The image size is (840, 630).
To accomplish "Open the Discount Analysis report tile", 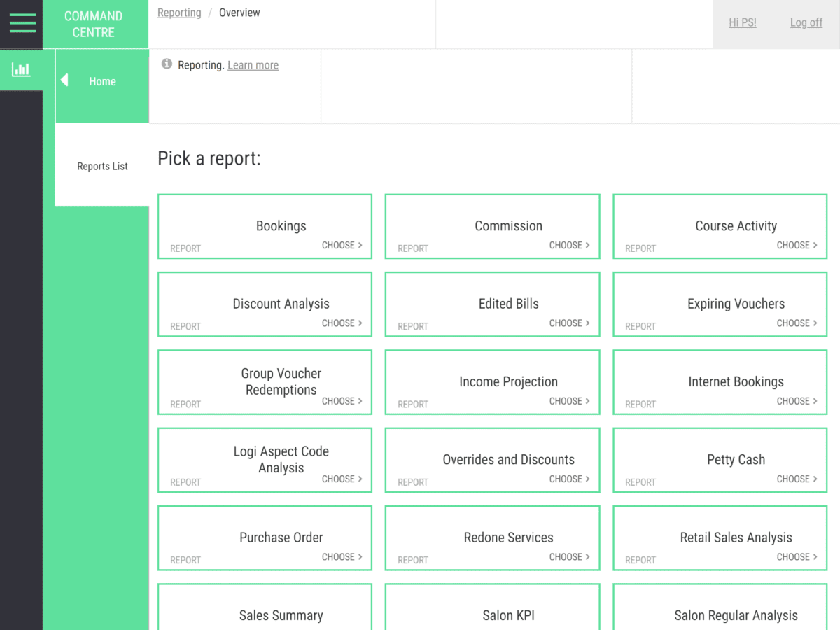I will (x=265, y=304).
